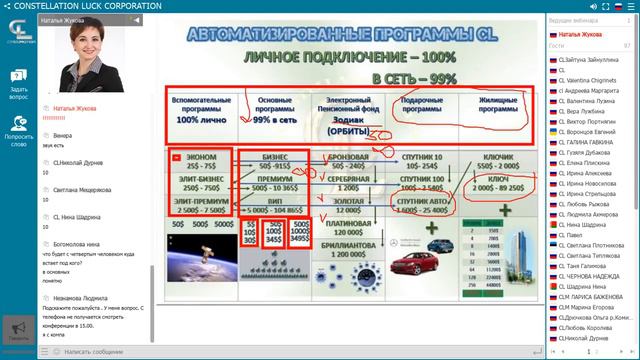Screen dimensions: 640x360
Task: Jump to the last page of the guest list
Action: [x=631, y=351]
